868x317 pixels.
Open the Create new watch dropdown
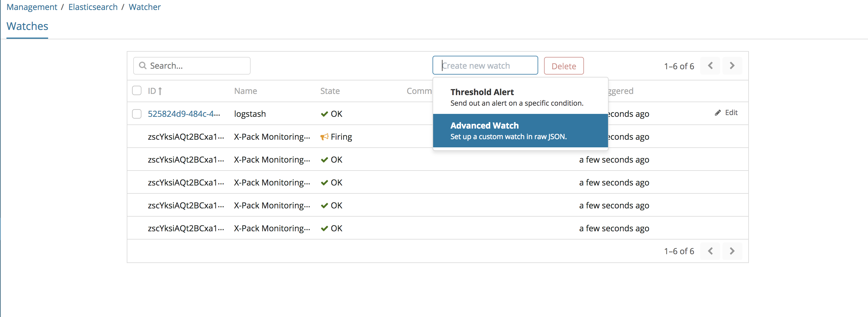[x=485, y=65]
